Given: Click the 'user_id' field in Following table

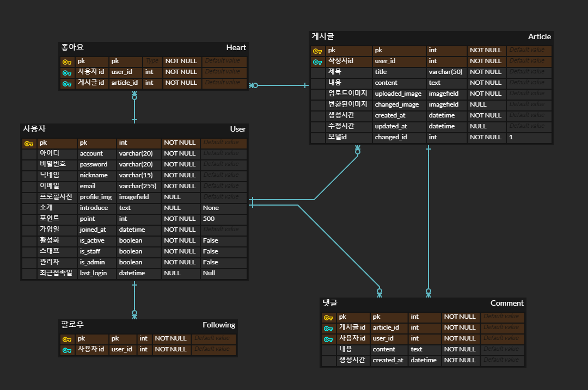Looking at the screenshot, I should 122,350.
